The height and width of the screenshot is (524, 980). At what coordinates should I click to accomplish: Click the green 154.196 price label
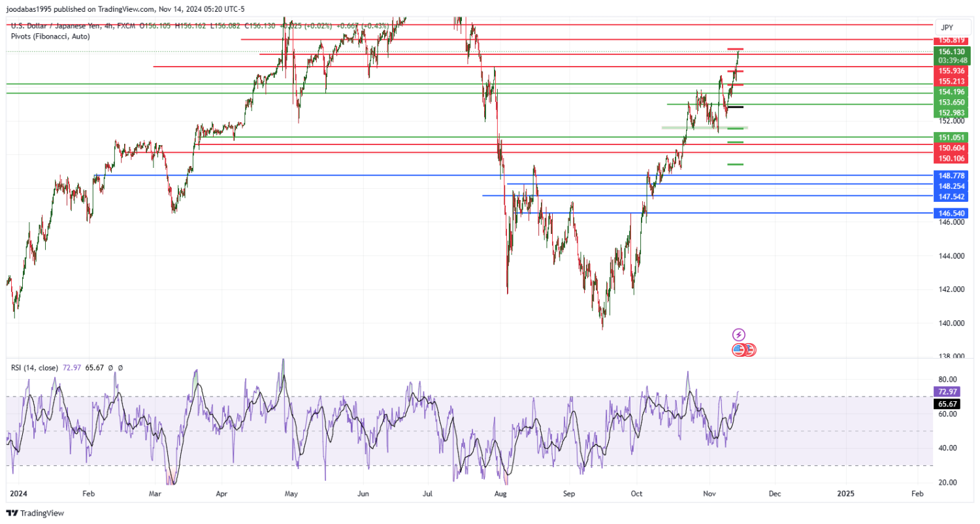(x=952, y=92)
